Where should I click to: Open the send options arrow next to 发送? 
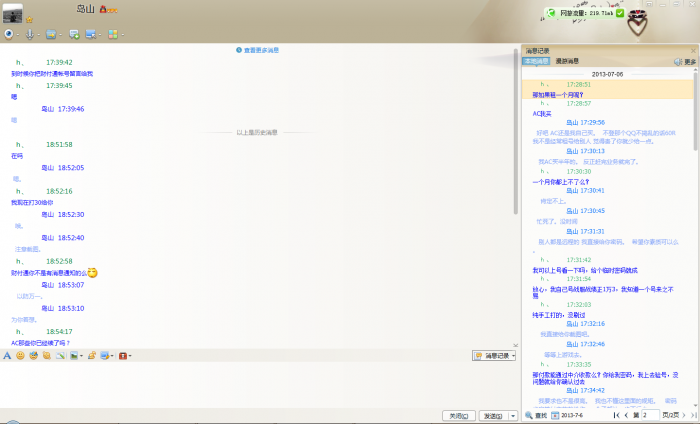coord(513,416)
